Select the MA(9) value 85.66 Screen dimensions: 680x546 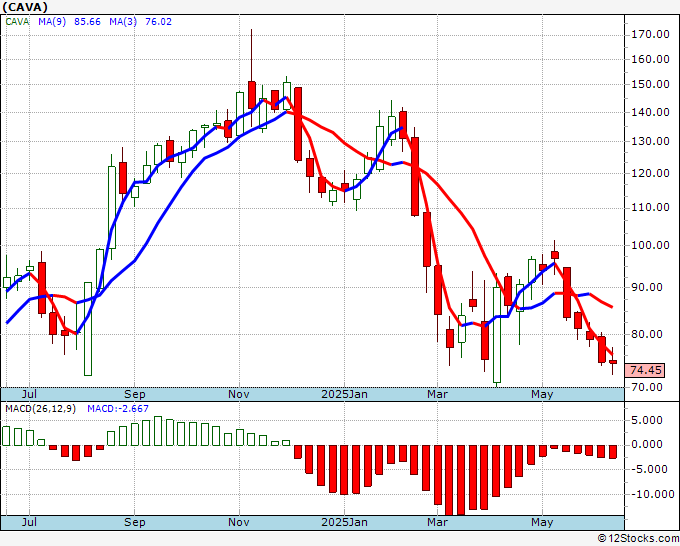click(87, 22)
